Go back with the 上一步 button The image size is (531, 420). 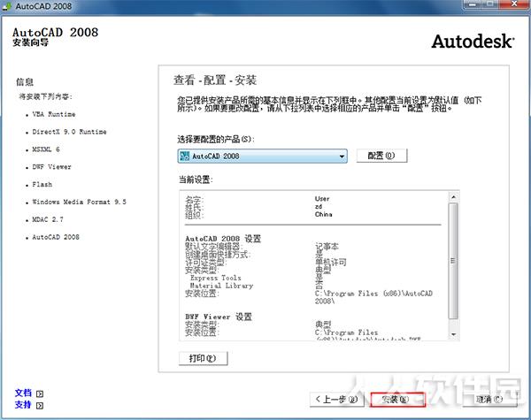pos(337,400)
